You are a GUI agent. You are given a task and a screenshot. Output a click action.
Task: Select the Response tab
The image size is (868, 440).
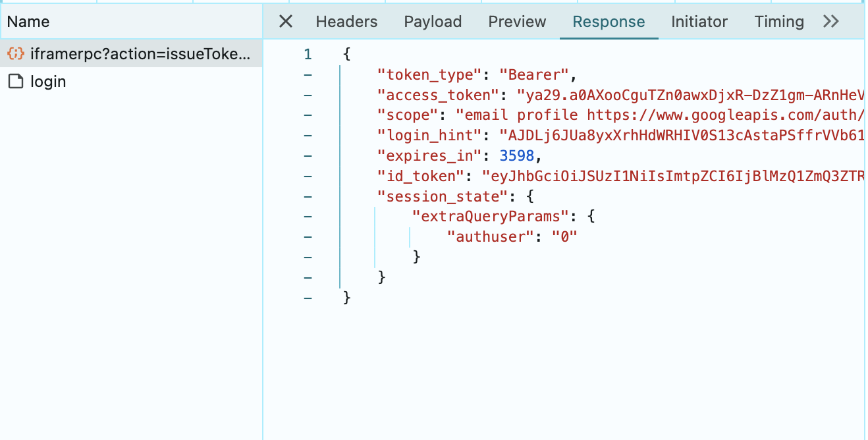point(609,21)
